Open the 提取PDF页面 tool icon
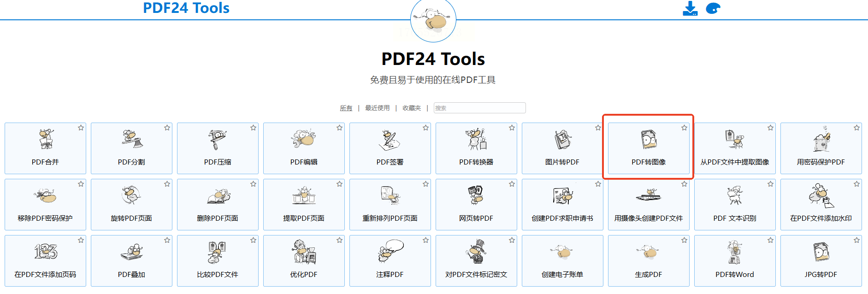Screen dimensions: 868x294 [304, 195]
